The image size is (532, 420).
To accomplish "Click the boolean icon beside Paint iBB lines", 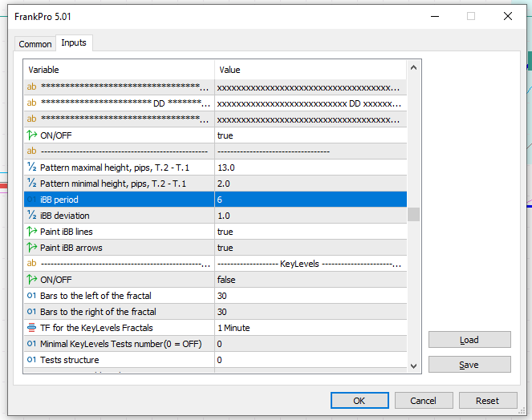I will pos(32,232).
